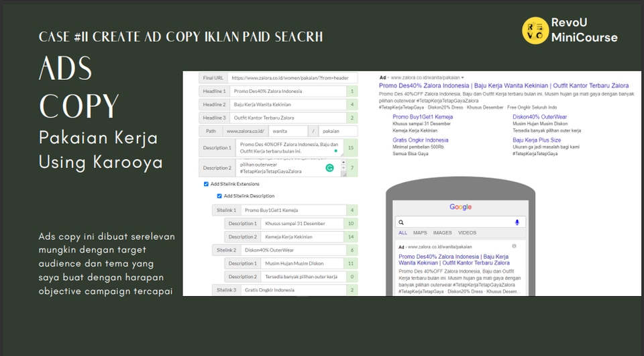Toggle Add Sitelink Extensions checkbox
Image resolution: width=644 pixels, height=356 pixels.
point(206,184)
